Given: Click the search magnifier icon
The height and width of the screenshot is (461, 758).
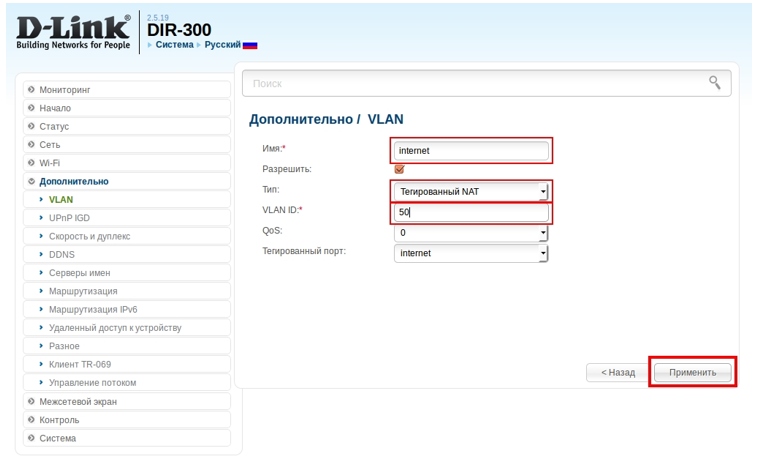Looking at the screenshot, I should pos(714,83).
